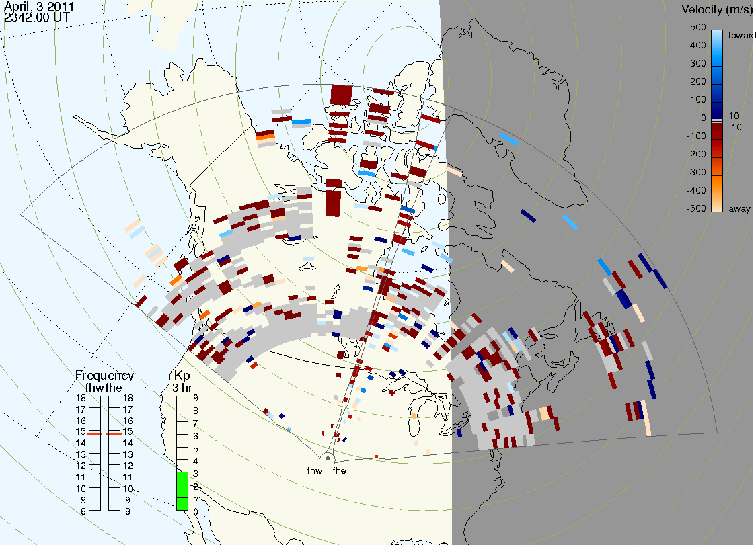
Task: Pick the orange section of the velocity color bar
Action: pos(717,185)
